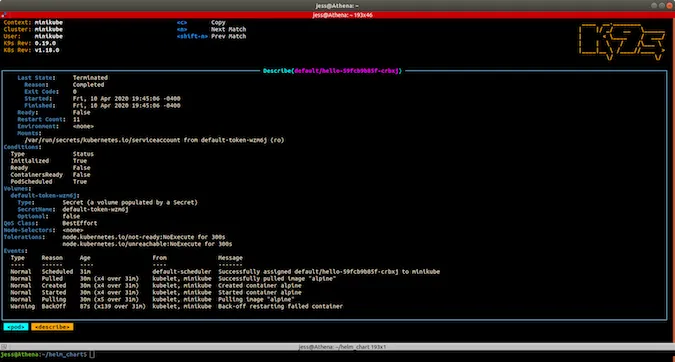Click the SecretName line

coord(73,209)
